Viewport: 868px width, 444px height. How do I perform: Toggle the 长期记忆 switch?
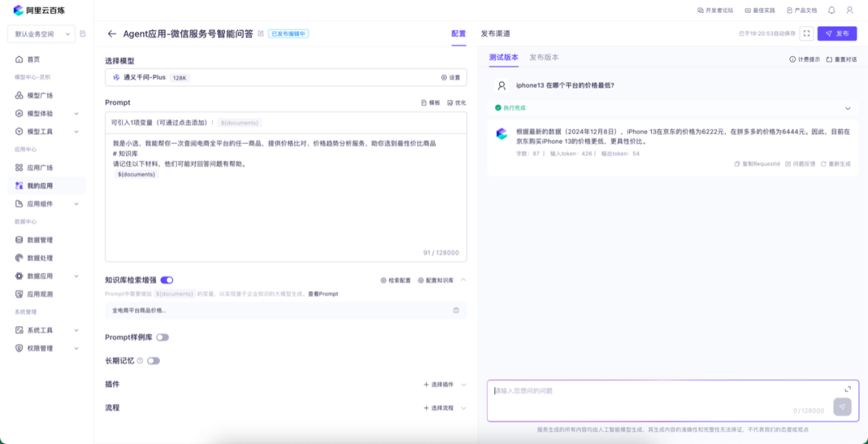[154, 360]
